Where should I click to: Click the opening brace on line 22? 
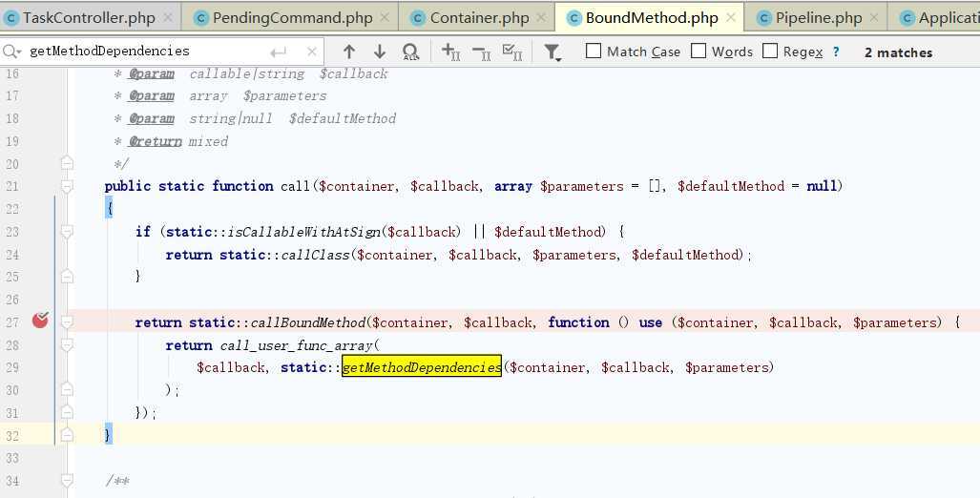[x=110, y=209]
